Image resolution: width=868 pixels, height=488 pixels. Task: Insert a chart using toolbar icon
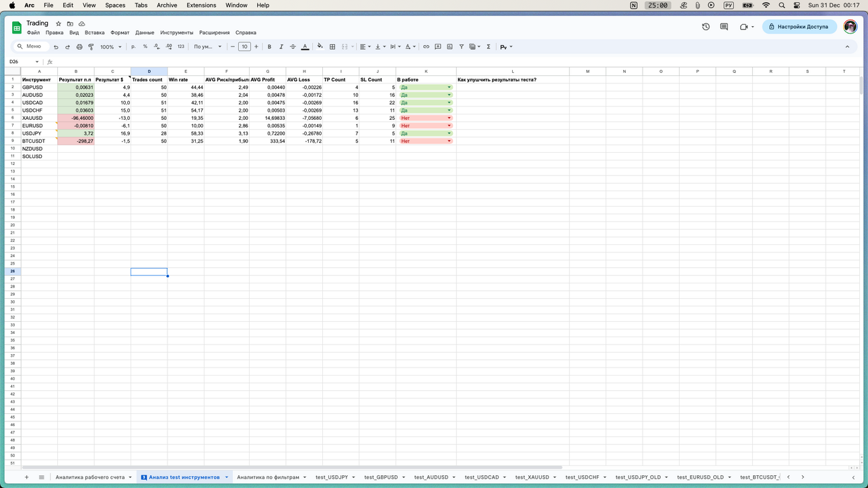[449, 47]
